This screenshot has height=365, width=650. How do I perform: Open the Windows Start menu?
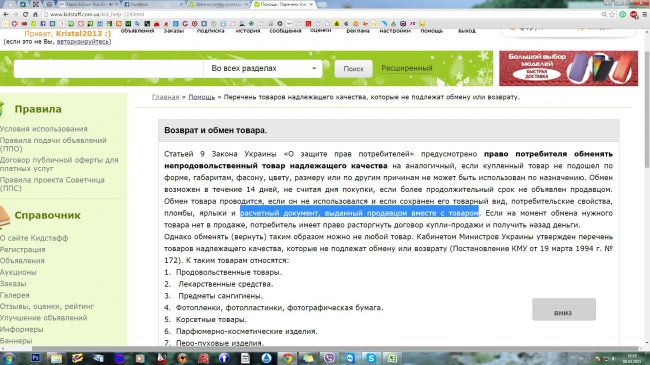pyautogui.click(x=9, y=358)
